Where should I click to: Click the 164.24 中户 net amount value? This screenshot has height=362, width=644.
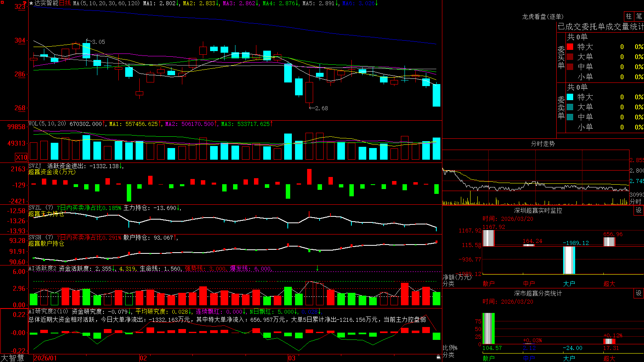pos(533,241)
